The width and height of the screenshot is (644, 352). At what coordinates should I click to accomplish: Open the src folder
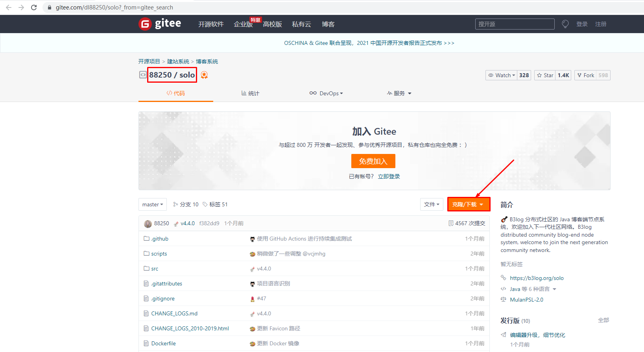coord(155,269)
